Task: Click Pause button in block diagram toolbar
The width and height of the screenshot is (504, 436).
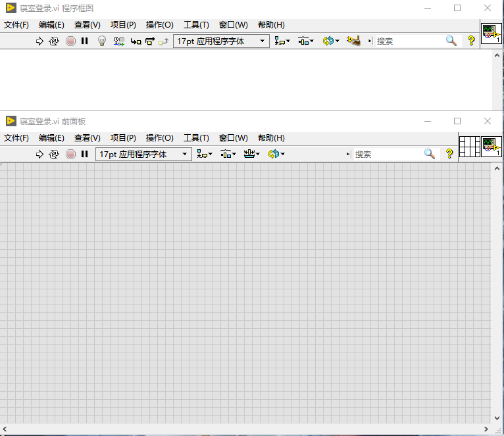Action: point(84,41)
